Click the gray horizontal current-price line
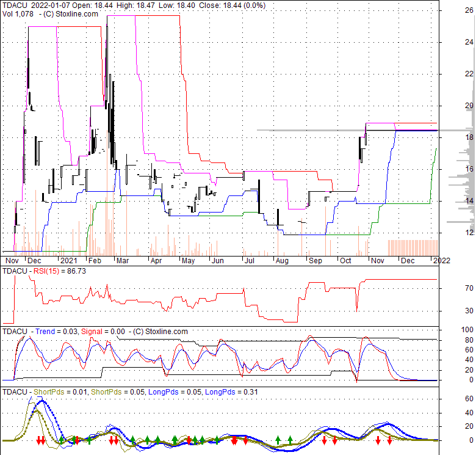 [x=366, y=130]
